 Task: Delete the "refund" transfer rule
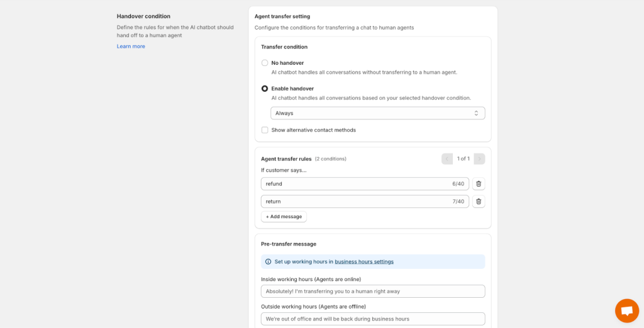pyautogui.click(x=479, y=183)
